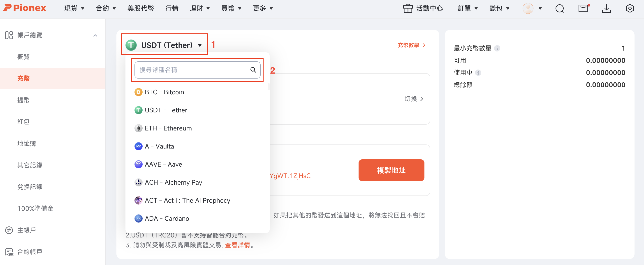Go to 行情 in top menu
The image size is (644, 265).
tap(172, 8)
